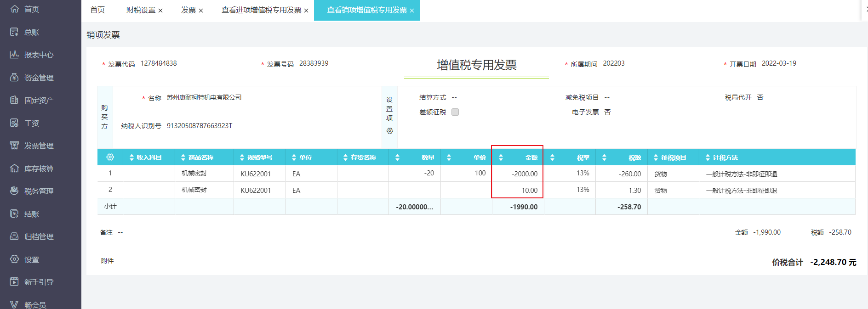Sort by 商品名称 column arrows

[183, 157]
